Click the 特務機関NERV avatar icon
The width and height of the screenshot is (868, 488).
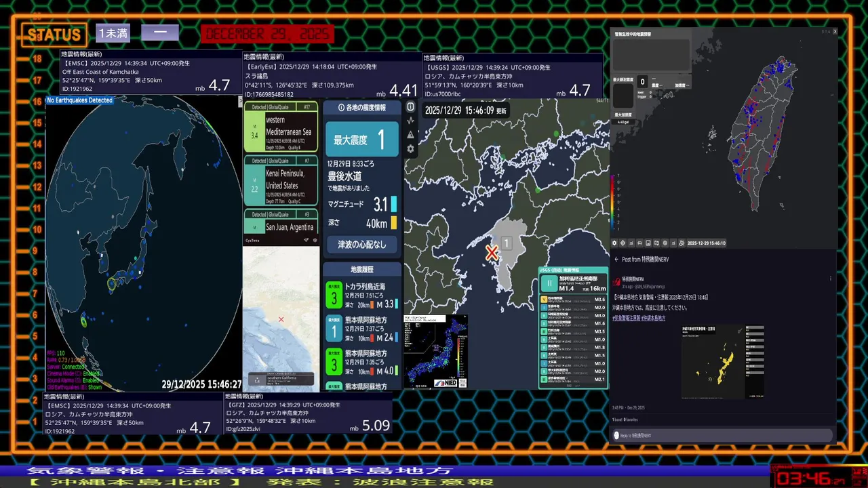pos(616,281)
